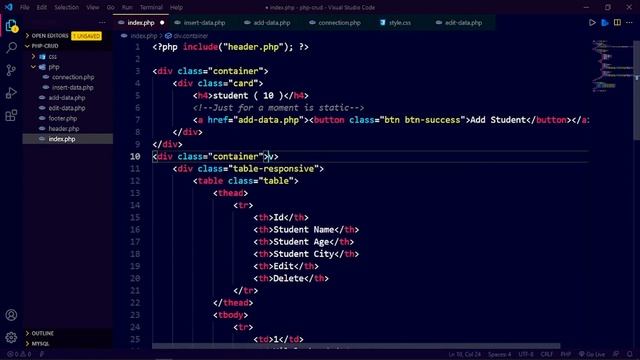Click index.php in the breadcrumb
Image resolution: width=640 pixels, height=360 pixels.
tap(144, 36)
